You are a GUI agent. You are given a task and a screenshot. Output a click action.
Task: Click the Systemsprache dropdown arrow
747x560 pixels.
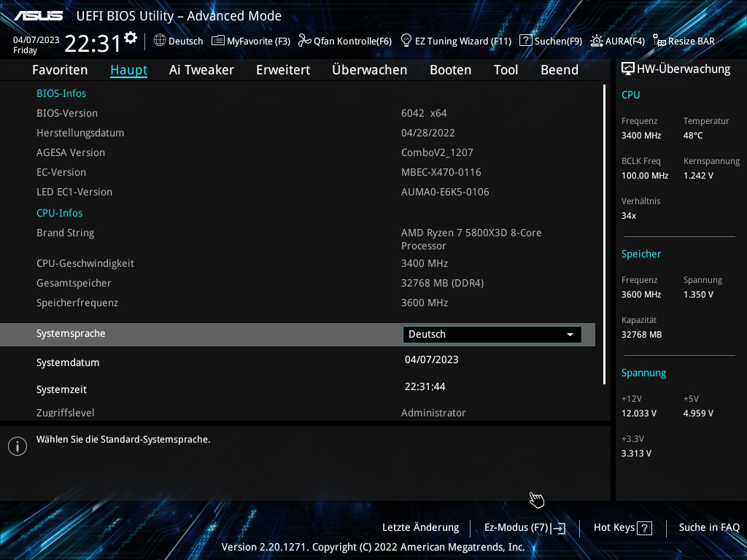click(x=570, y=335)
